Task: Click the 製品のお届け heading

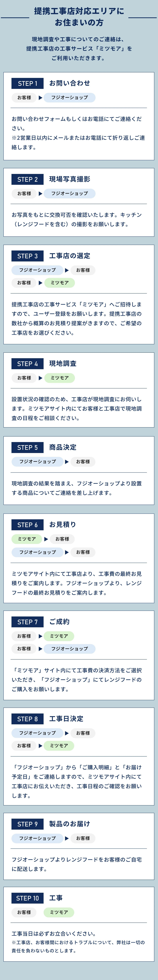Action: click(70, 824)
